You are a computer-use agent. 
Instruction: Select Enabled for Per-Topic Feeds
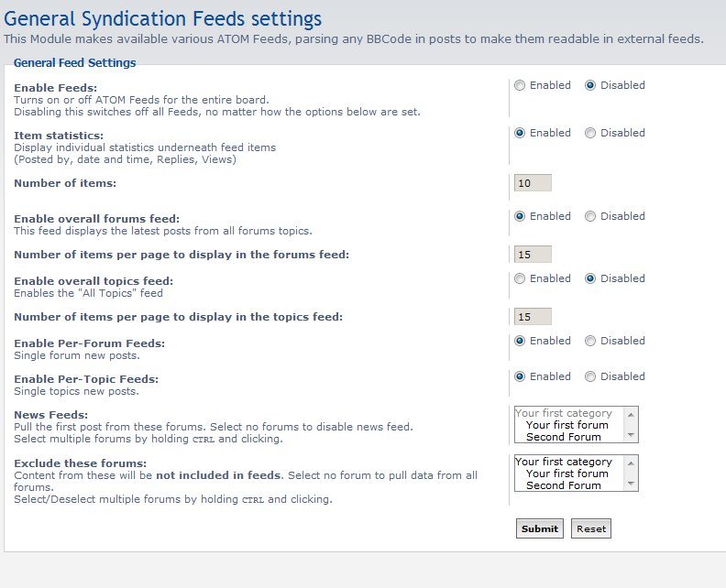click(x=521, y=376)
